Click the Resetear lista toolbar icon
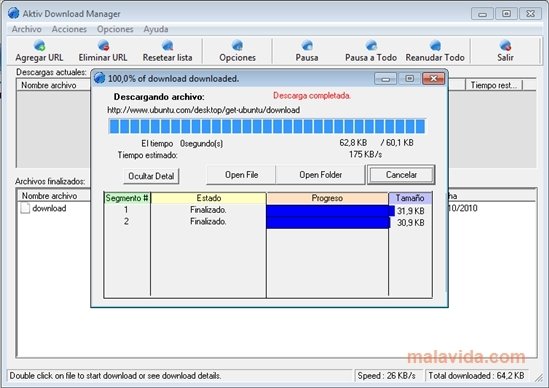This screenshot has height=388, width=549. [x=167, y=46]
